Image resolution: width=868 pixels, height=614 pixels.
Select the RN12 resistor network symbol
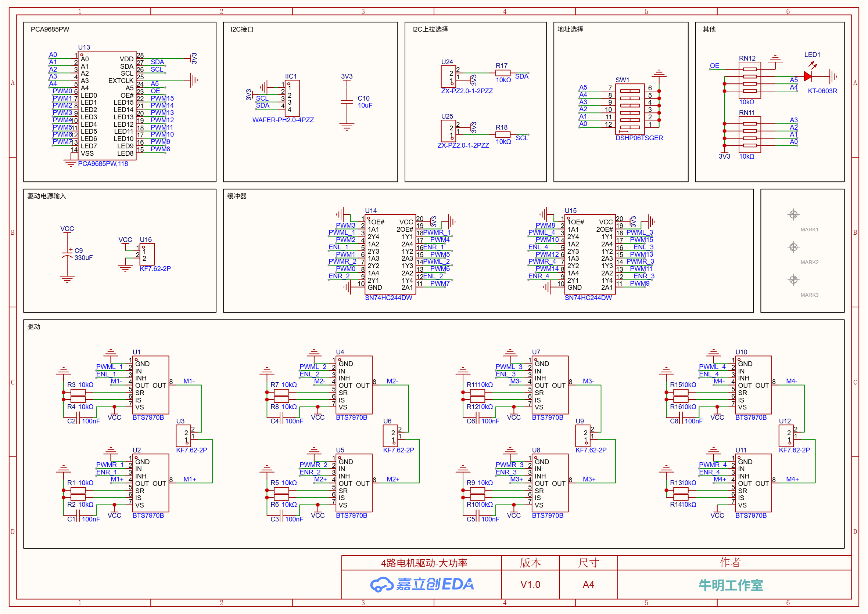pos(750,80)
